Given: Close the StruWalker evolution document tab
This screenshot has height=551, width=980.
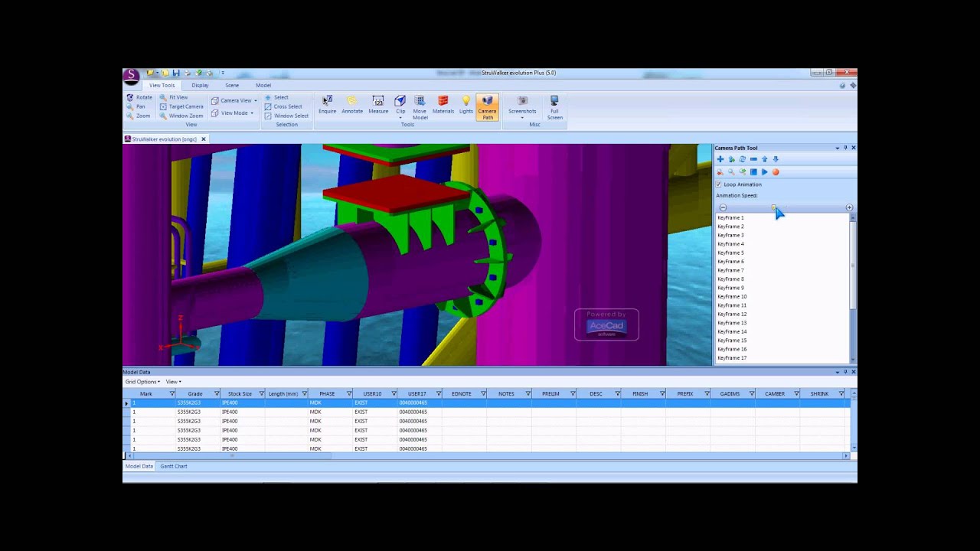Looking at the screenshot, I should tap(204, 139).
